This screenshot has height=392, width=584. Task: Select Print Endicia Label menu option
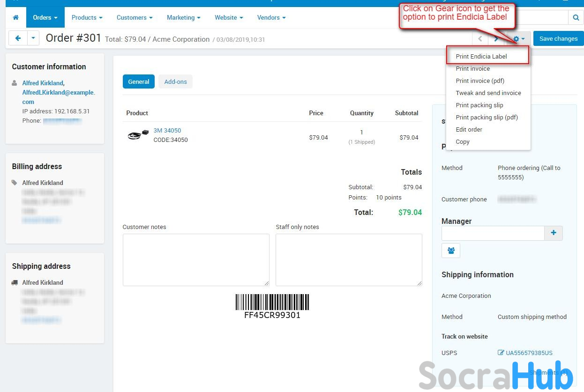[x=481, y=56]
